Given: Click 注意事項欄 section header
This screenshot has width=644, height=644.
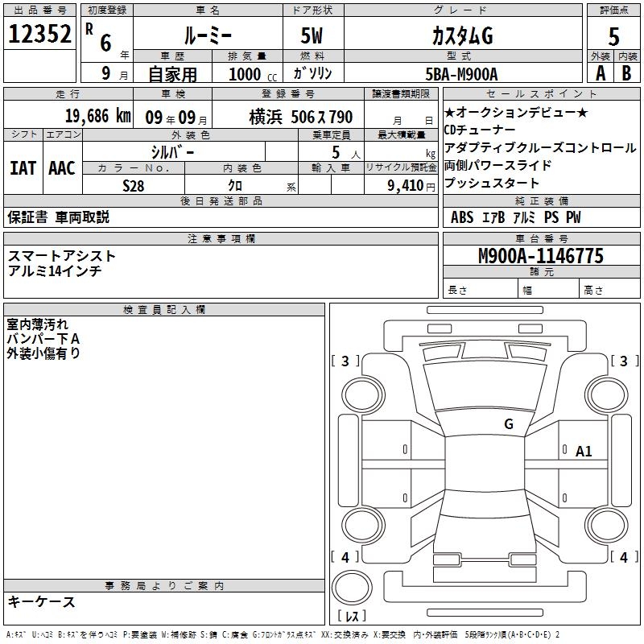Looking at the screenshot, I should (221, 238).
